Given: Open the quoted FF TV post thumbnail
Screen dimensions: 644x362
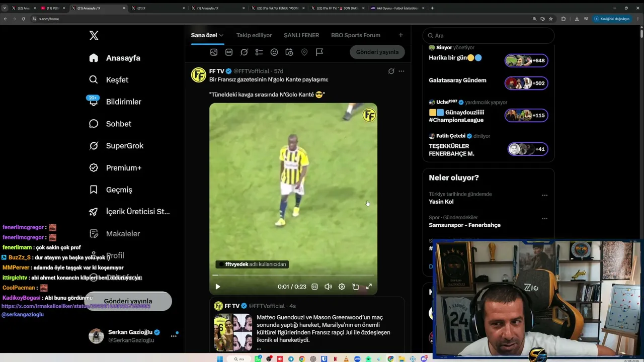Looking at the screenshot, I should click(x=233, y=332).
